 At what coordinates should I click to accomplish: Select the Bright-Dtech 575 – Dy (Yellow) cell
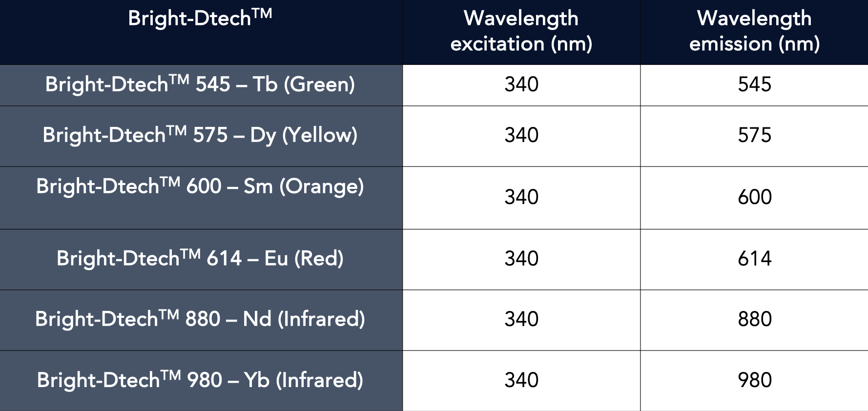tap(200, 135)
